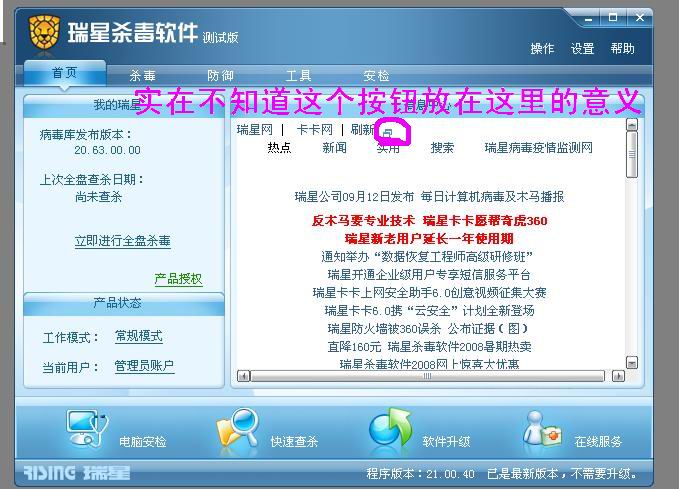Open 在线服务 online service icon

point(542,428)
